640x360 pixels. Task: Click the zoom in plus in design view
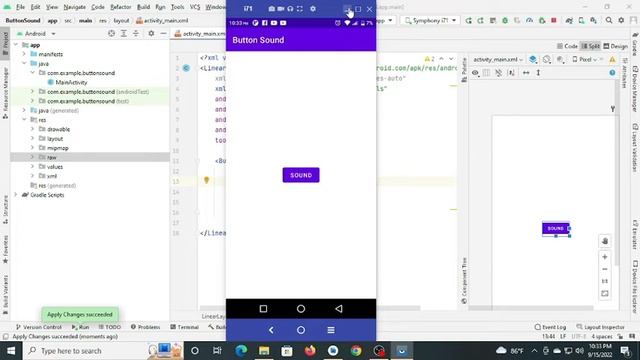coord(605,257)
